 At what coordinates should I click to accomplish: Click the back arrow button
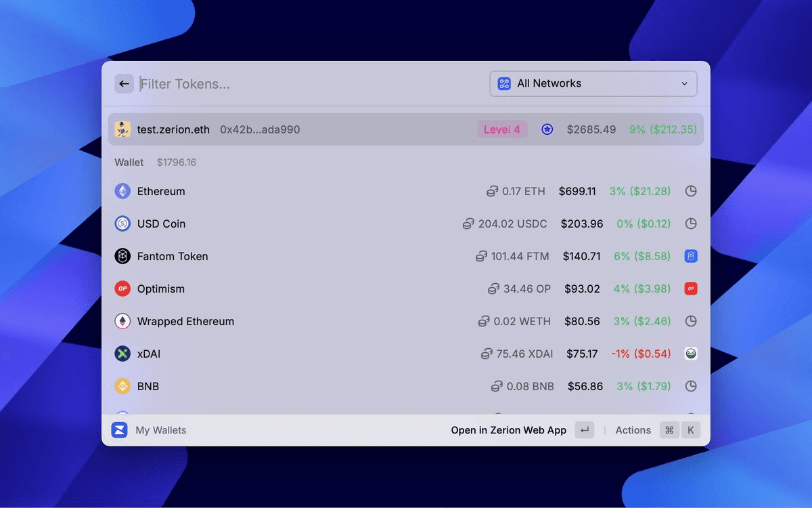(x=124, y=83)
